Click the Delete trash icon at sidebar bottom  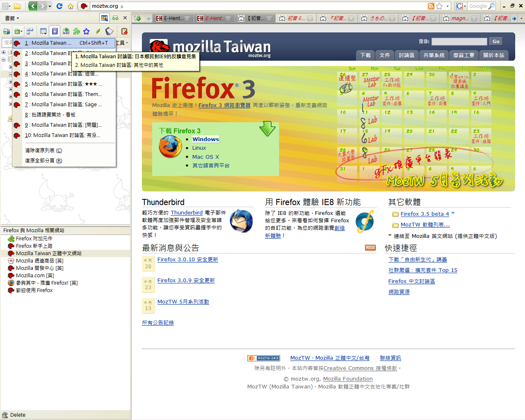[5, 415]
